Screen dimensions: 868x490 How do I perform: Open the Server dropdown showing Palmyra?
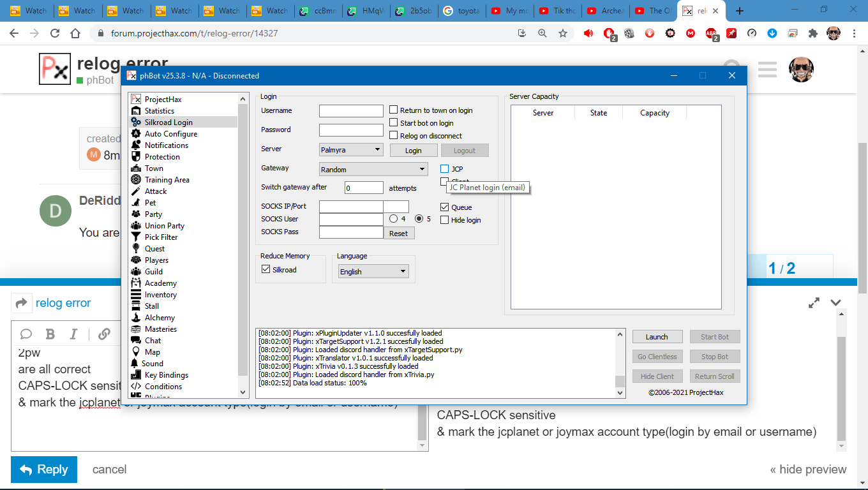(351, 150)
